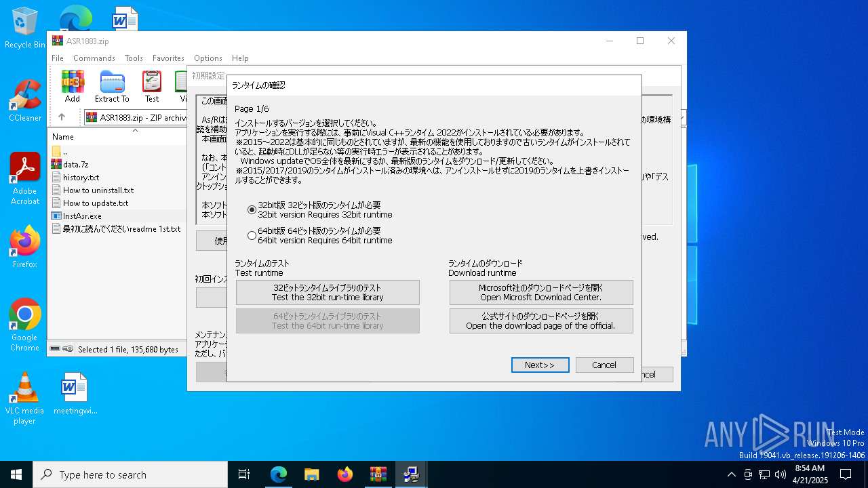Open the Favorites menu in WinRAR
868x488 pixels.
pos(168,58)
